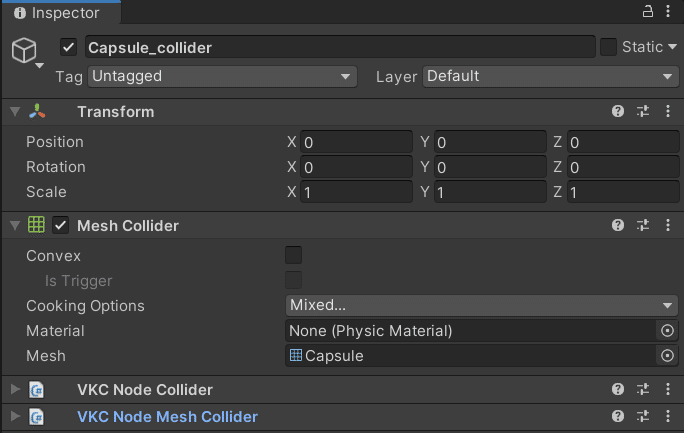684x433 pixels.
Task: Open Transform component preset settings
Action: click(643, 112)
